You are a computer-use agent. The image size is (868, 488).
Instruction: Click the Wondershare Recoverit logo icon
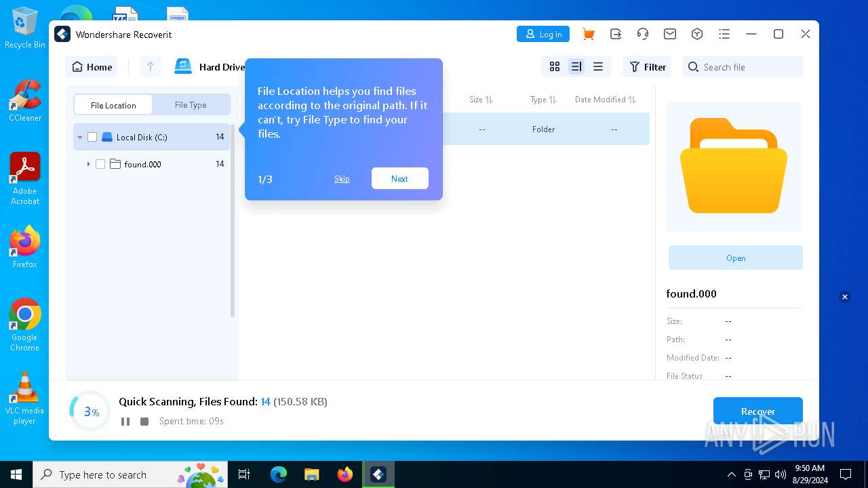pyautogui.click(x=62, y=34)
